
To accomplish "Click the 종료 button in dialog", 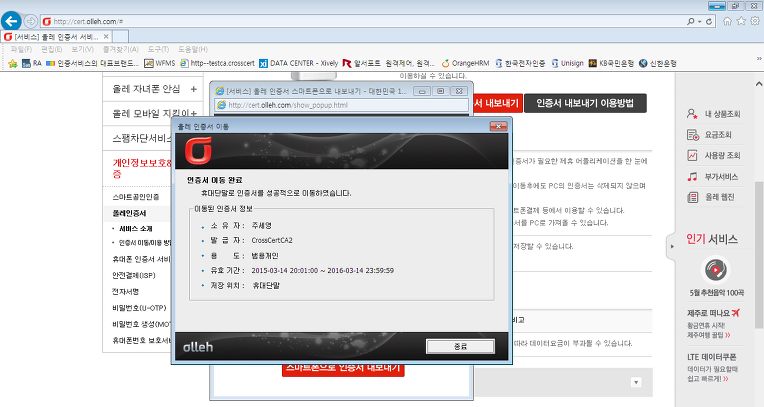I will (460, 347).
